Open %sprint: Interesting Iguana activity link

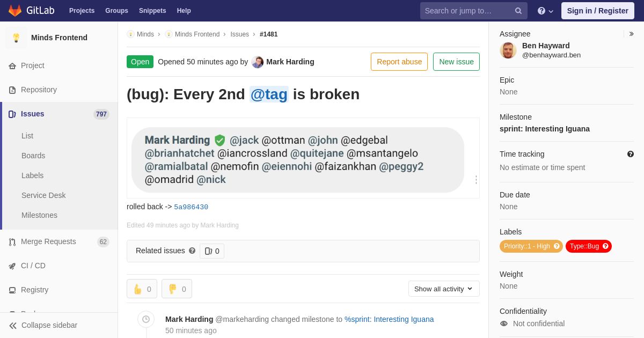coord(389,319)
